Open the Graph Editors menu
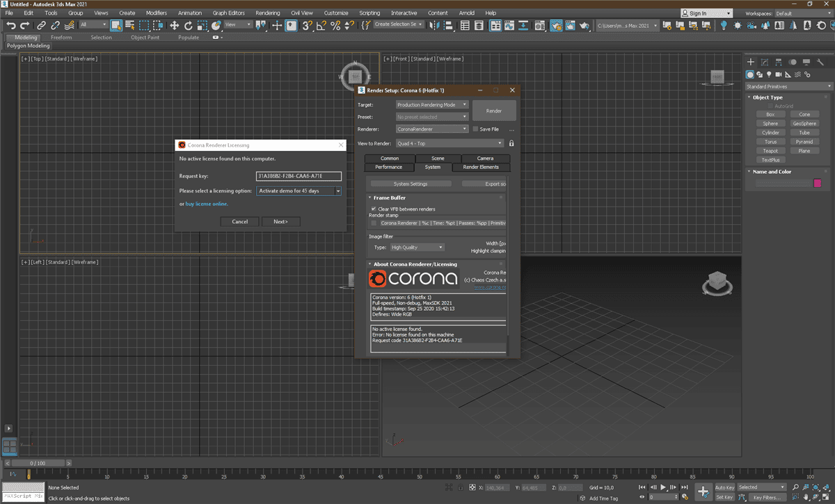 click(228, 13)
